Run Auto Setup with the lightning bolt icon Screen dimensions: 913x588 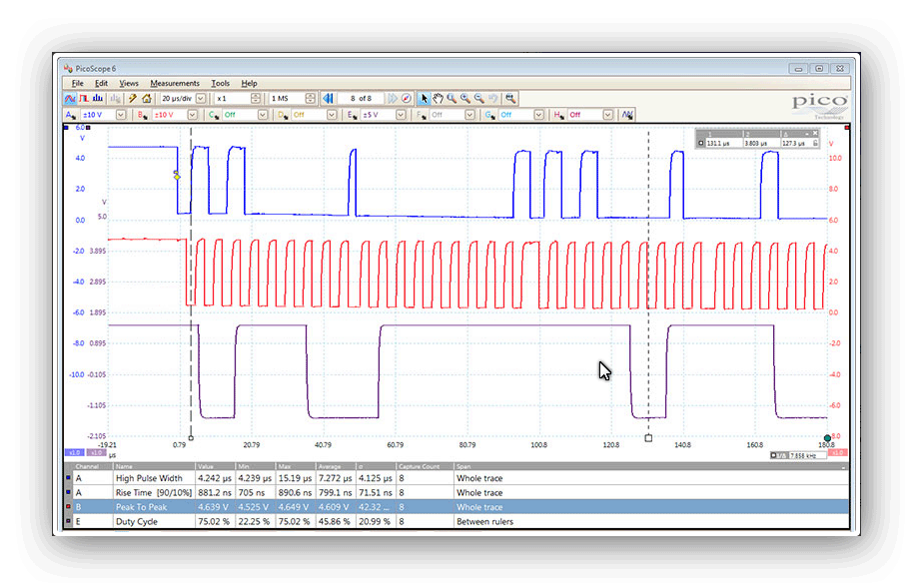pos(131,98)
